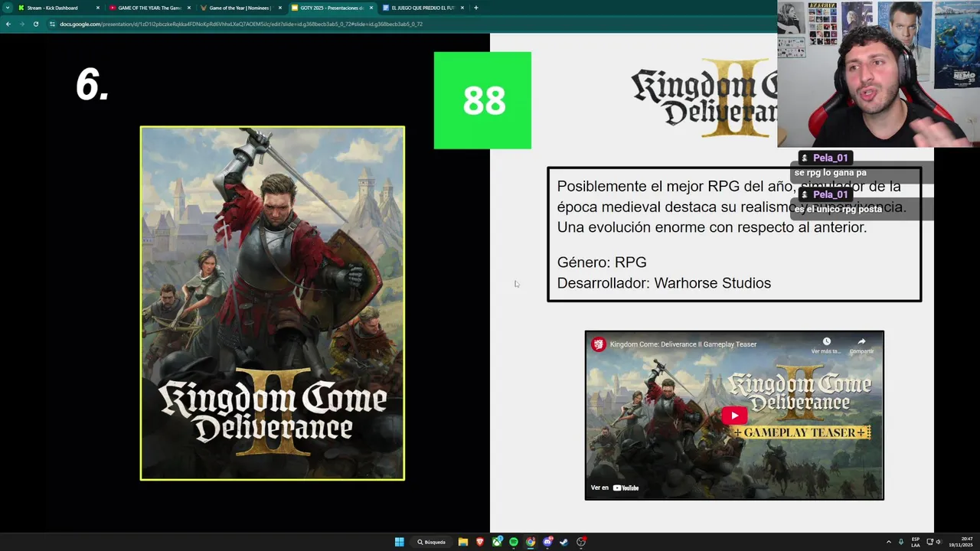The width and height of the screenshot is (980, 551).
Task: Click the YouTube 'Ver más tarde' clock icon
Action: click(x=826, y=342)
